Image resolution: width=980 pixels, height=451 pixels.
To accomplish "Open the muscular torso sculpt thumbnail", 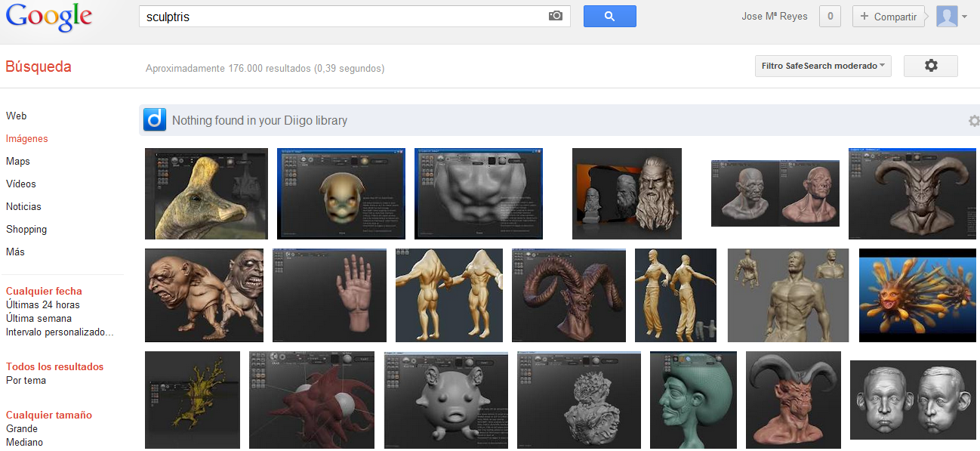I will click(x=788, y=295).
